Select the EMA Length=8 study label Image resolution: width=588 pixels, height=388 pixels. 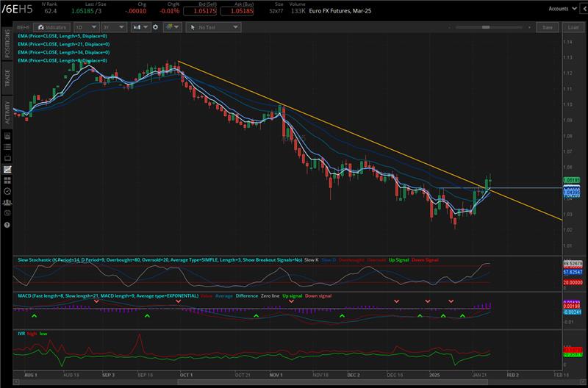[62, 60]
